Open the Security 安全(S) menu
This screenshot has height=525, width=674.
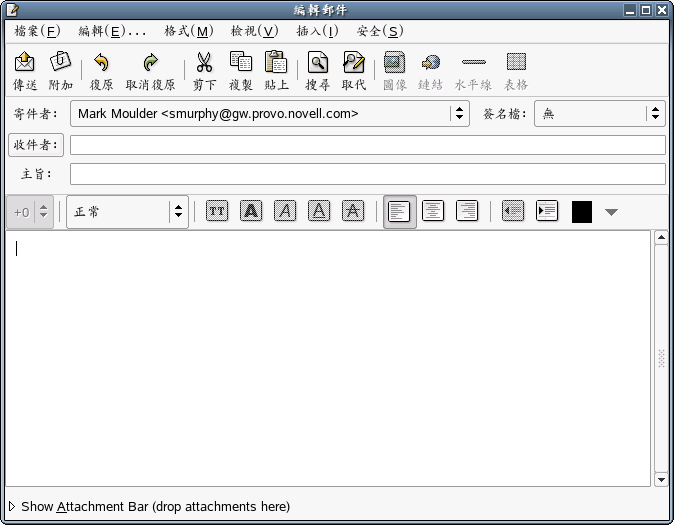tap(380, 31)
